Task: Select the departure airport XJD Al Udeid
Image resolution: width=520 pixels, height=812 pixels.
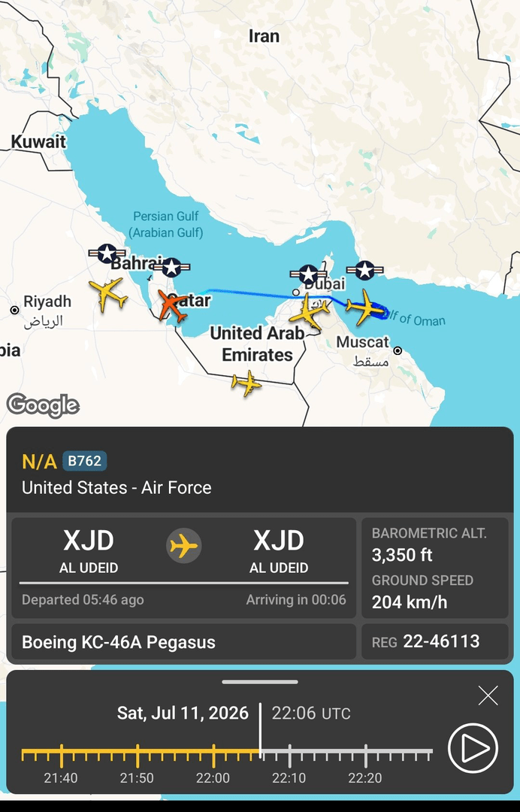Action: [x=89, y=551]
